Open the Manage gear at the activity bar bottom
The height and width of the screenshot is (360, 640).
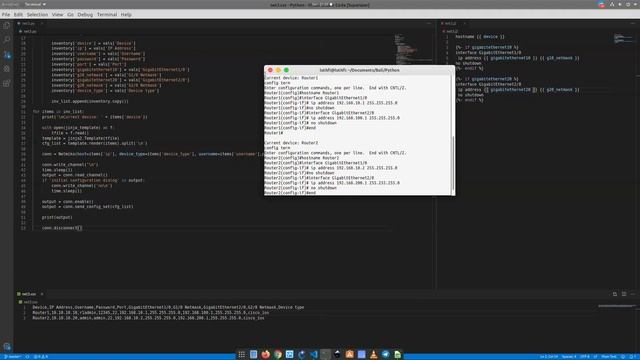[7, 347]
